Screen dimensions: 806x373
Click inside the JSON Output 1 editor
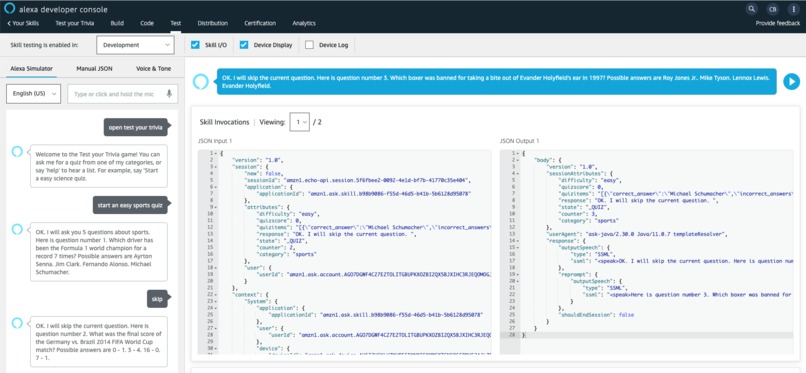[646, 252]
